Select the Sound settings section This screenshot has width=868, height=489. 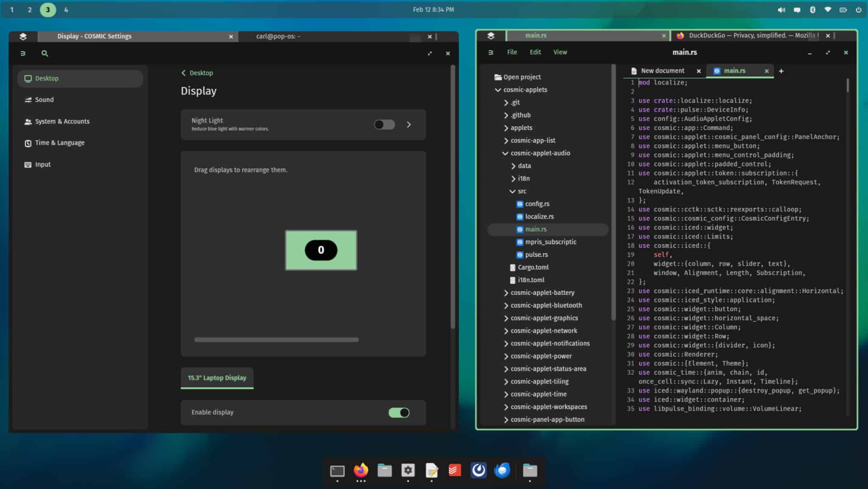(x=44, y=100)
